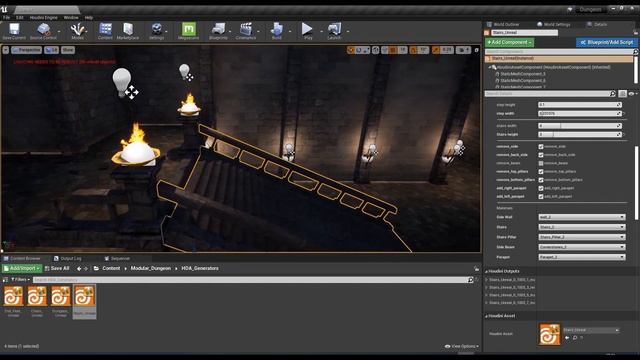Toggle the remove_back_side checkbox
The height and width of the screenshot is (360, 640).
tap(541, 155)
